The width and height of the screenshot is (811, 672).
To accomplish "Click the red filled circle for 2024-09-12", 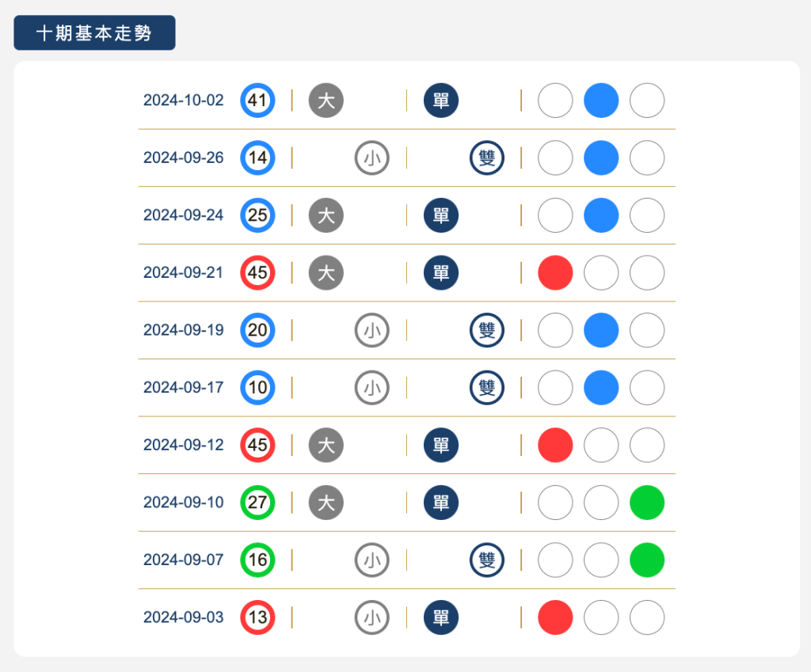I will [x=555, y=445].
